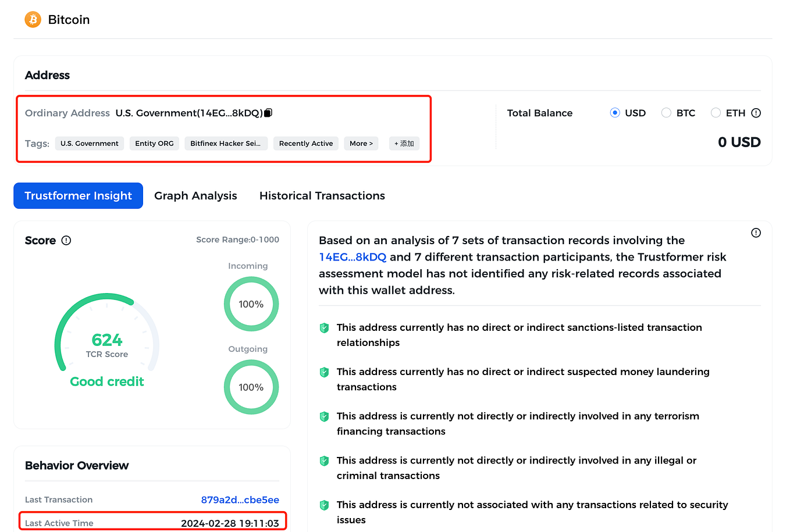Open the Historical Transactions tab
Image resolution: width=790 pixels, height=532 pixels.
pyautogui.click(x=322, y=195)
